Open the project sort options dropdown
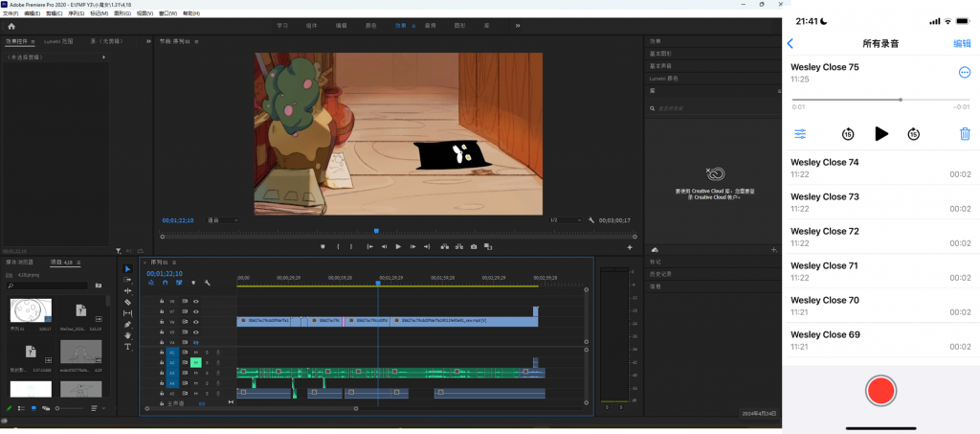This screenshot has width=980, height=434. click(97, 408)
